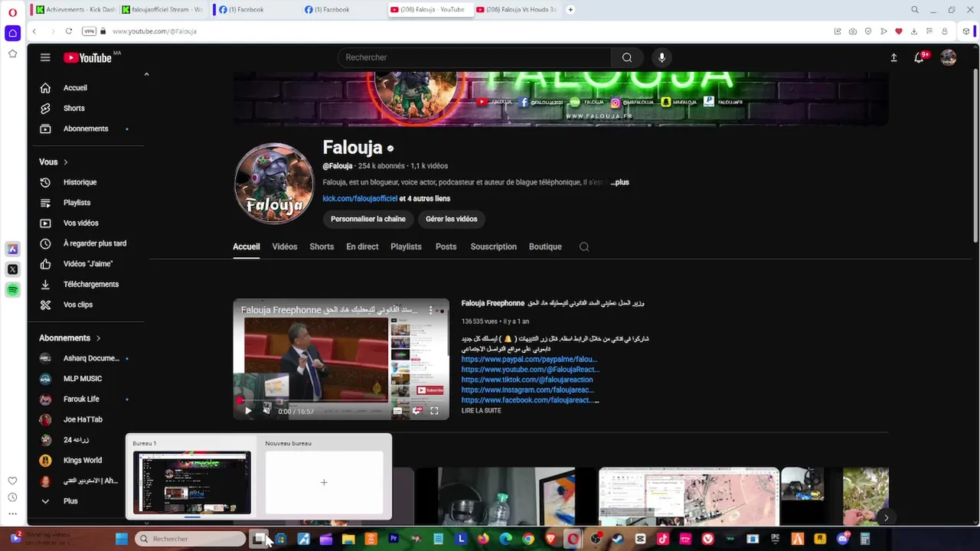
Task: Expand description with LIRE LA SUITE
Action: 481,411
